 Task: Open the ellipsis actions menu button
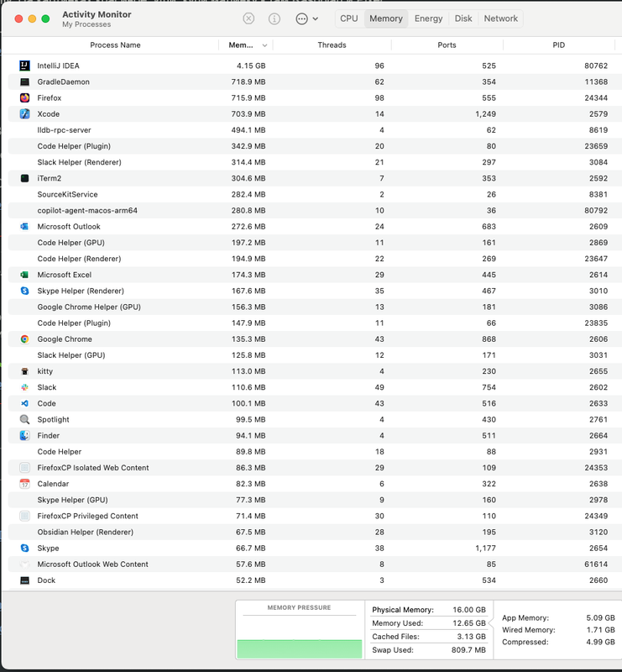(x=306, y=18)
